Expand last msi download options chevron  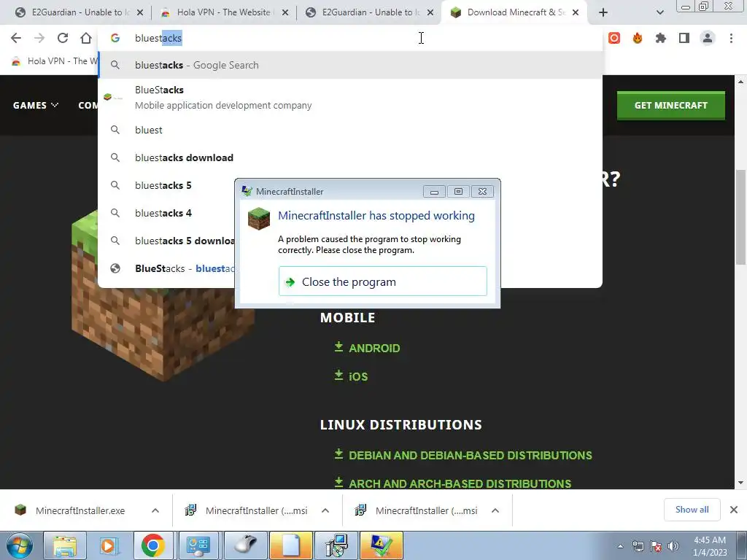coord(495,510)
